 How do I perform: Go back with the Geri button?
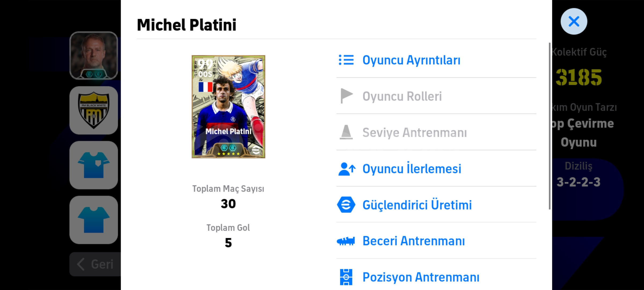point(95,264)
